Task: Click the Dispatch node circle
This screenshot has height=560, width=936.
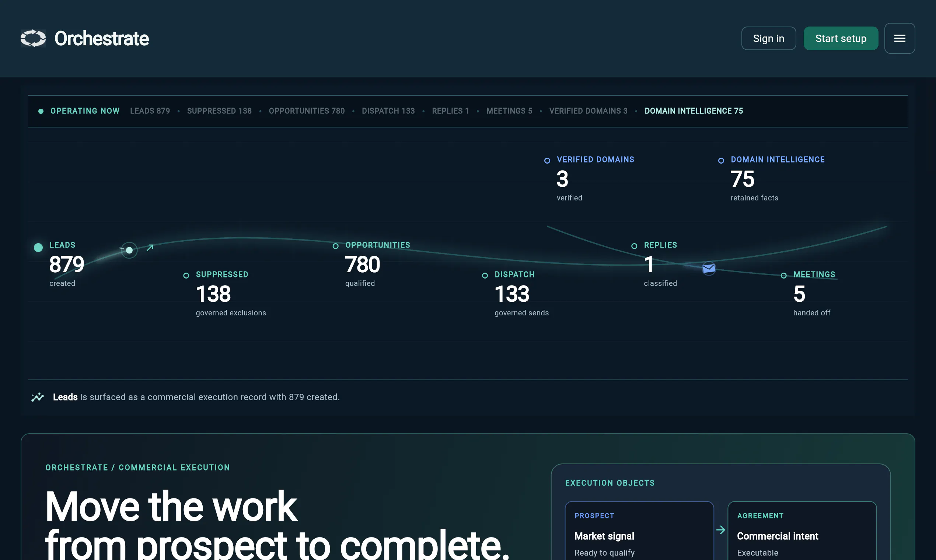Action: point(485,276)
